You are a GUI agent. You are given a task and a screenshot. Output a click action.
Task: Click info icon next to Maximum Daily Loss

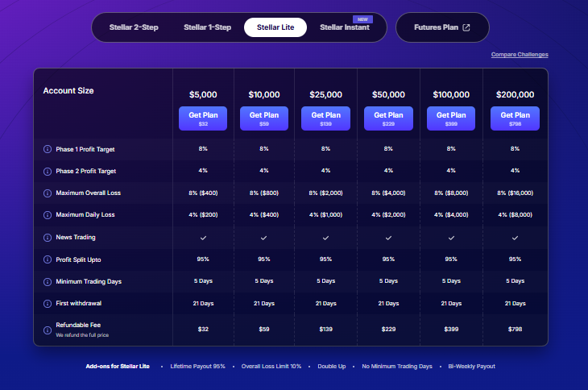47,214
